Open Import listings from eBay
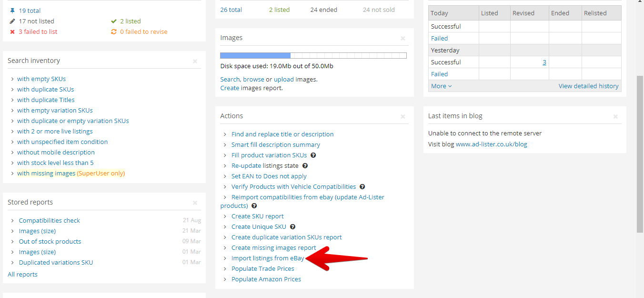This screenshot has width=644, height=298. point(267,258)
